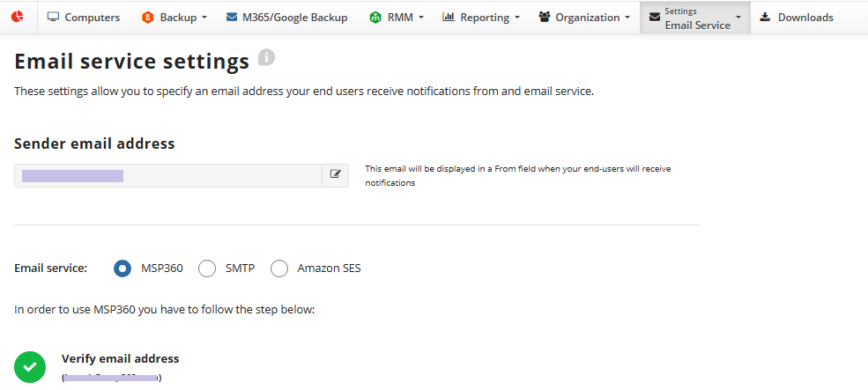Viewport: 868px width, 390px height.
Task: Edit sender email with pencil icon
Action: (335, 175)
